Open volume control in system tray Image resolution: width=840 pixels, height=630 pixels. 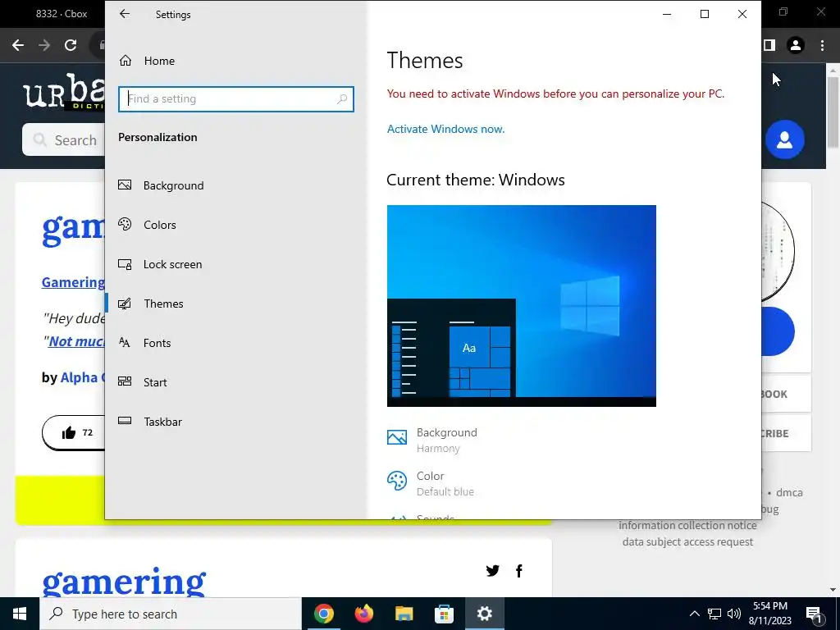click(x=734, y=614)
